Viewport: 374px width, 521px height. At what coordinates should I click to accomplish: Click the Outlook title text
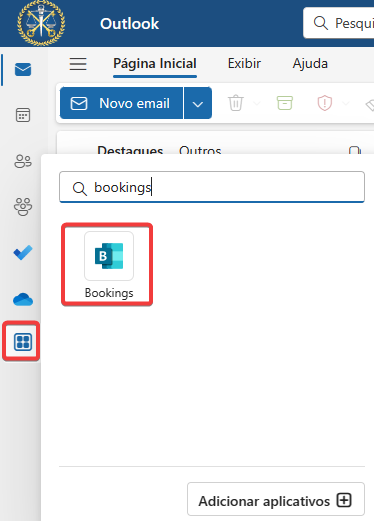click(x=129, y=24)
